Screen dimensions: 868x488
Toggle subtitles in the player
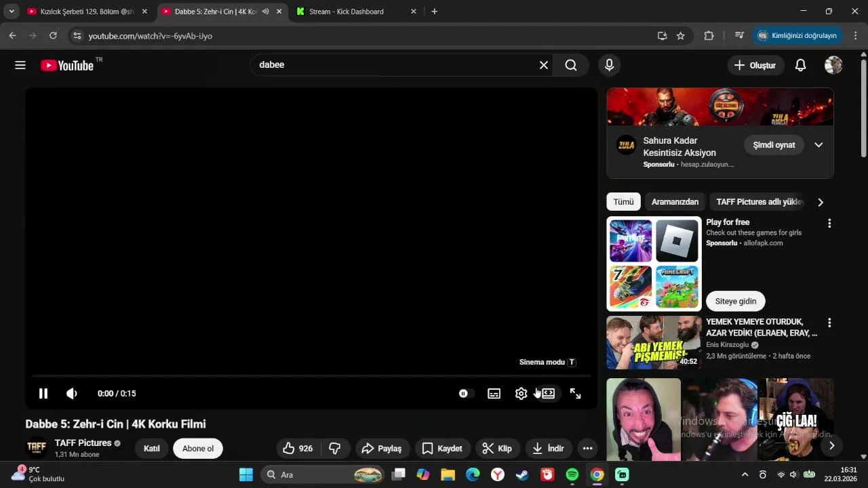pos(494,393)
